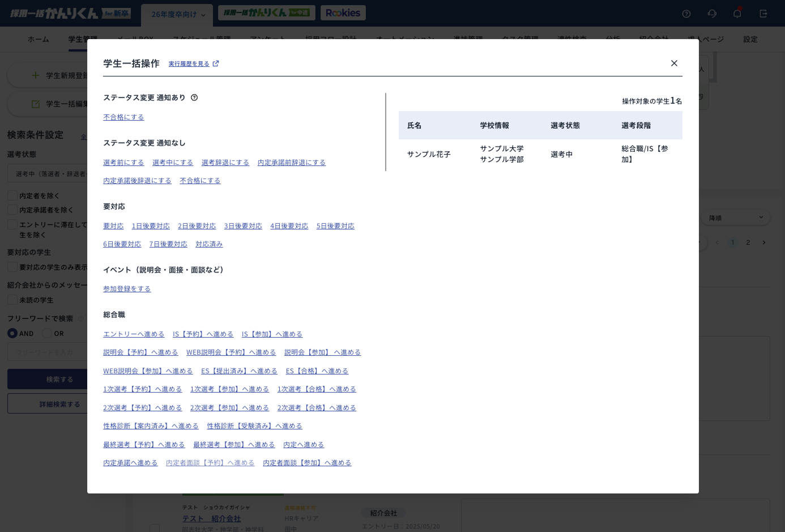Click the headset support icon in the header
The height and width of the screenshot is (532, 785).
point(712,14)
